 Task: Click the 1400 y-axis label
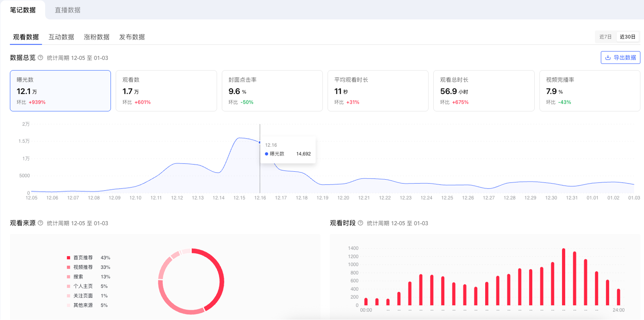tap(353, 248)
